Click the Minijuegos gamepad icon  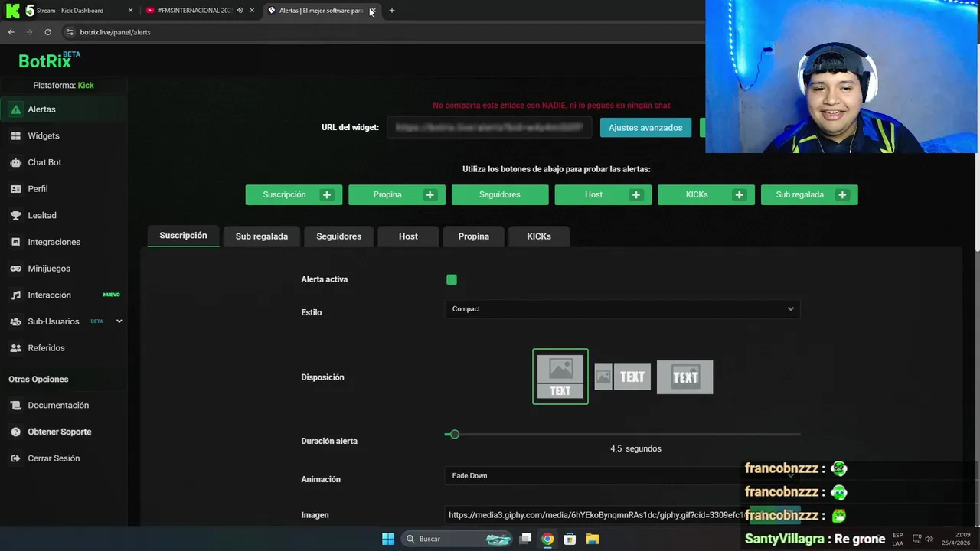click(x=15, y=269)
